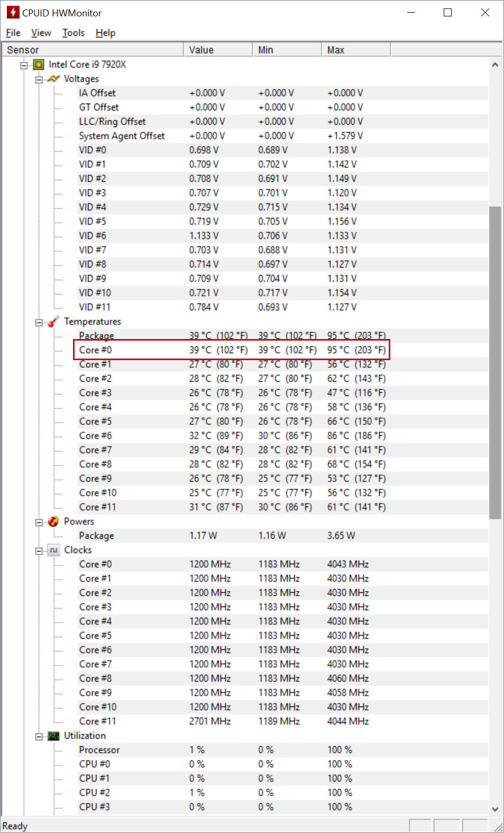Select the Core #9 clock row
The image size is (504, 833).
(283, 693)
